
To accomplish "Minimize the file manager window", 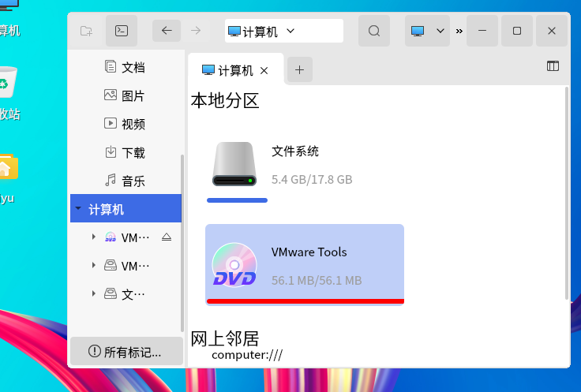I will tap(482, 31).
